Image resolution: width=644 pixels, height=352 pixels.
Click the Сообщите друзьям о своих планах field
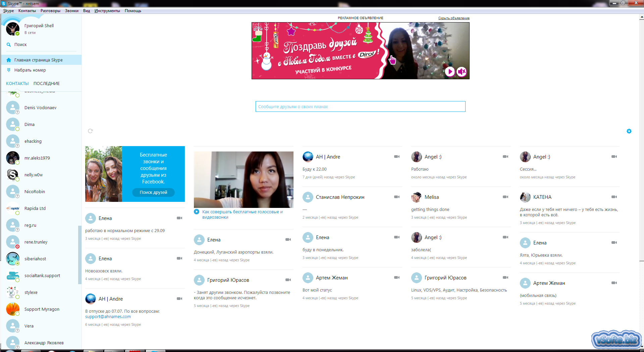tap(360, 106)
